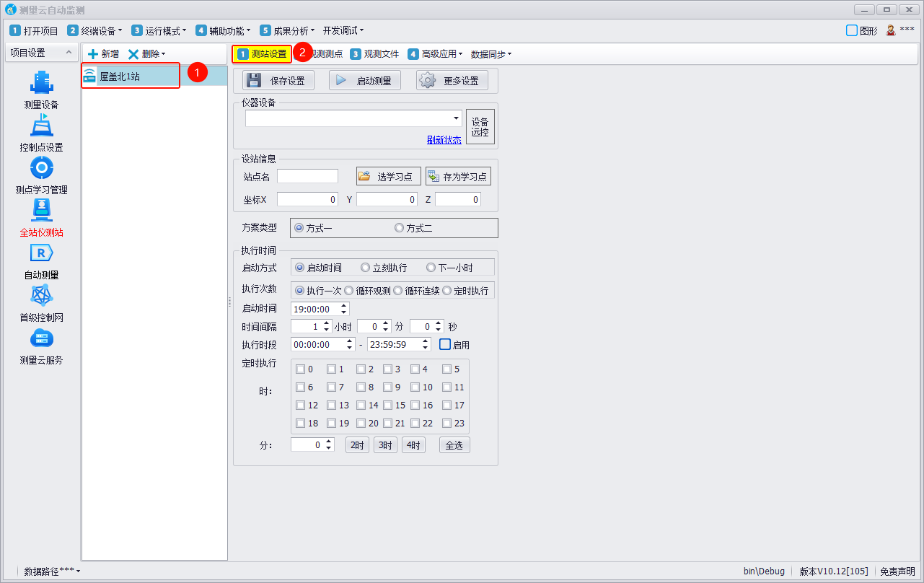Switch to the 观测文件 tab
Screen dimensions: 924x583
[374, 54]
